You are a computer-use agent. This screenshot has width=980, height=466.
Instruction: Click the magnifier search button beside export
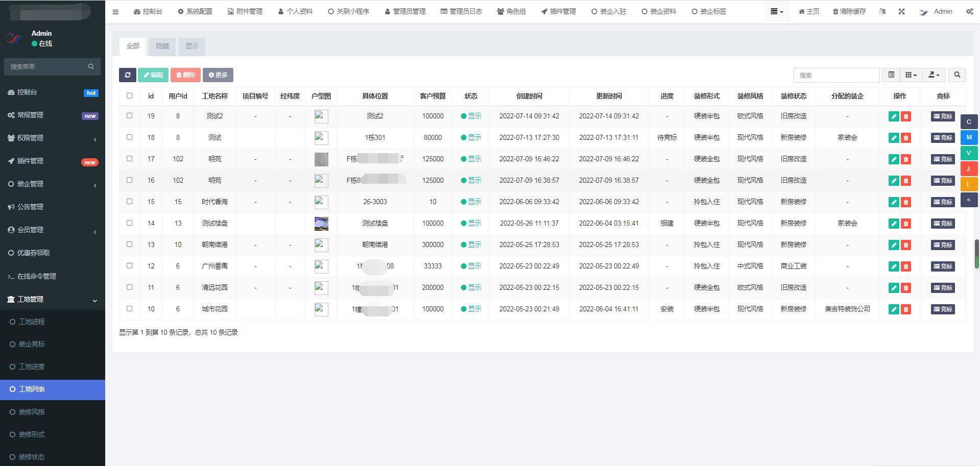957,75
